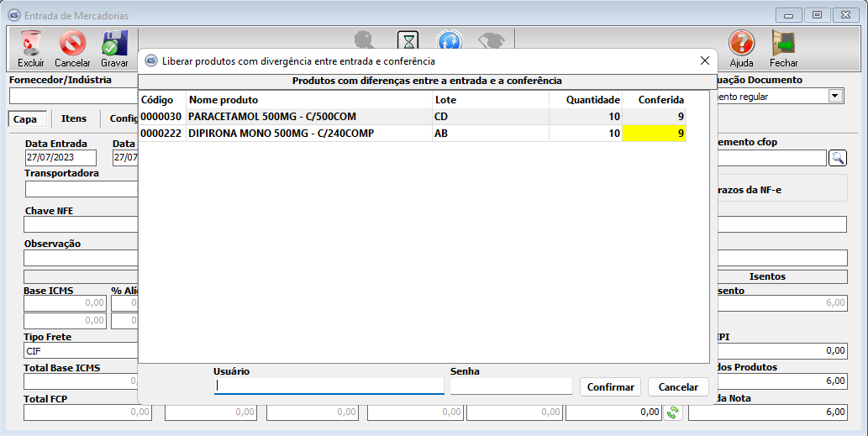Open Ajuda help icon
The image size is (868, 436).
click(x=741, y=44)
